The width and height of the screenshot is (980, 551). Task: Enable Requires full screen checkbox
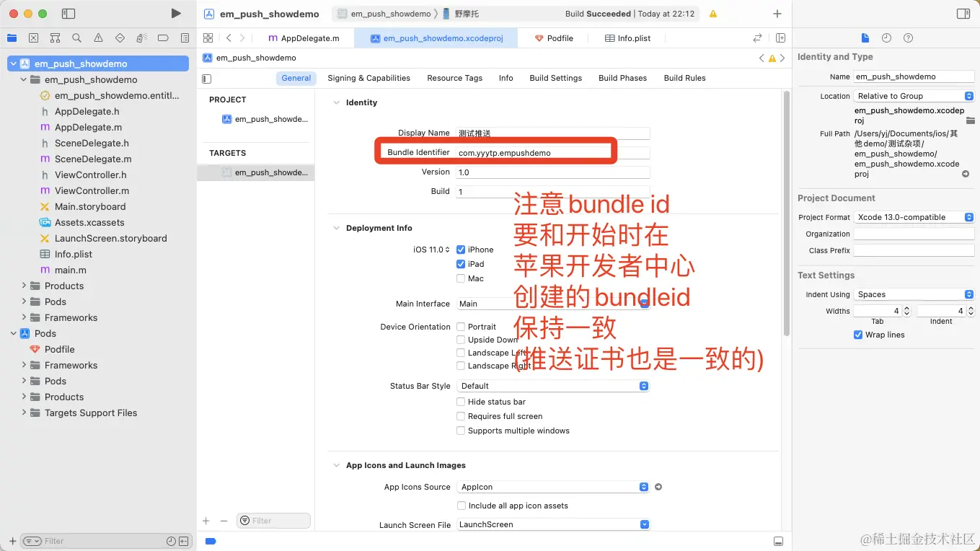tap(461, 416)
